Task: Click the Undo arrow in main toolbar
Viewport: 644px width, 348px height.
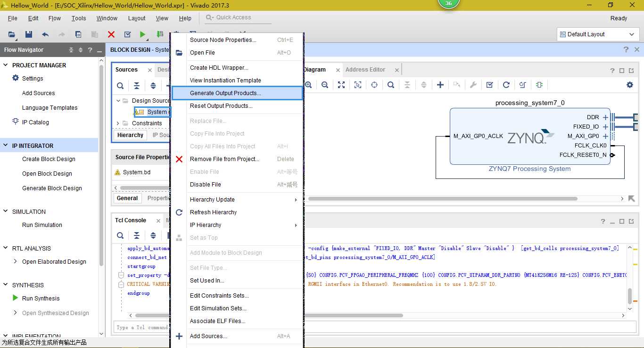Action: tap(45, 34)
